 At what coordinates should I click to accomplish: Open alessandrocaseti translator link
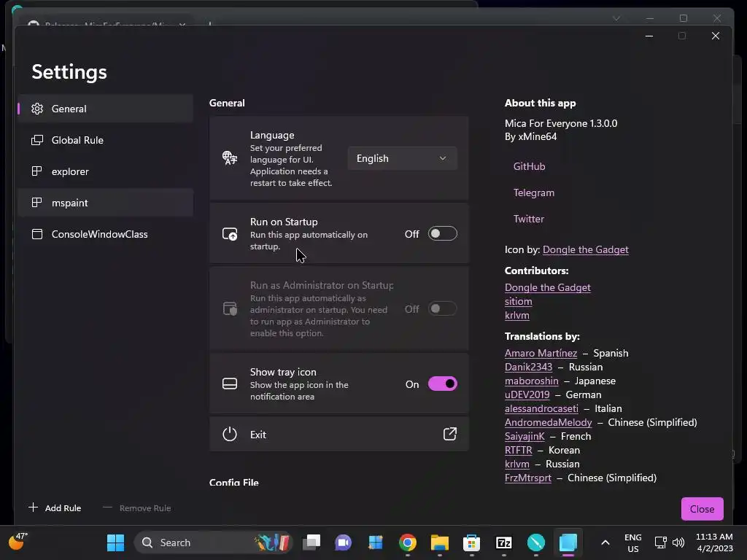(x=541, y=408)
